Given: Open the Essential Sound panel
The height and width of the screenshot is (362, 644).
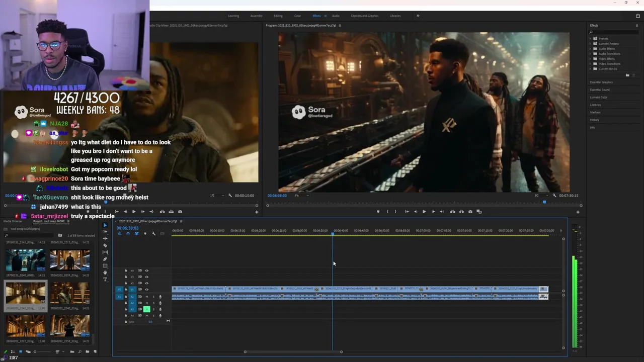Looking at the screenshot, I should tap(600, 89).
